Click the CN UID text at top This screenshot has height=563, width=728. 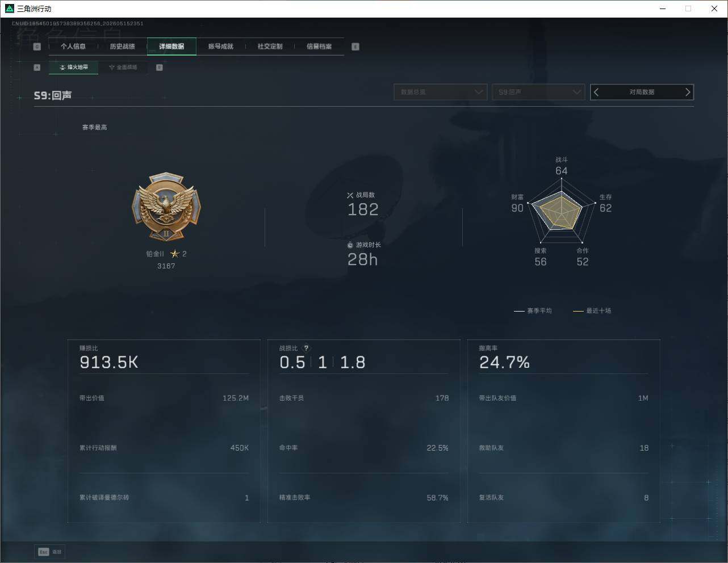pos(78,24)
